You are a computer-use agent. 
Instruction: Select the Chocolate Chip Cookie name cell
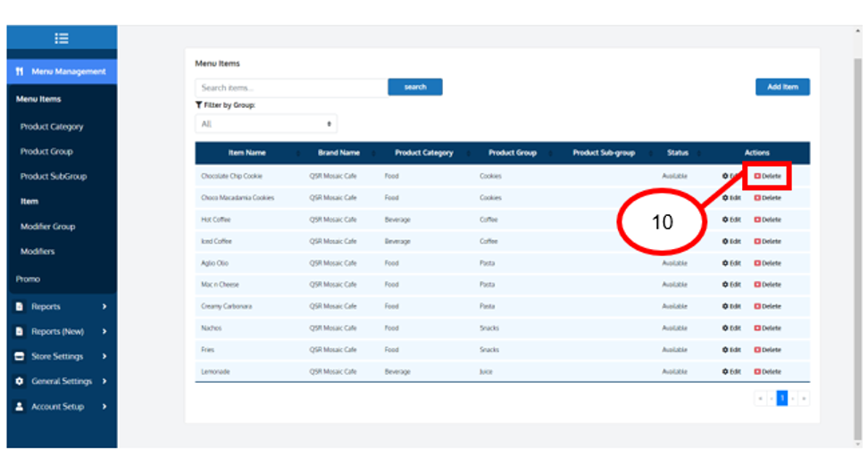[231, 176]
